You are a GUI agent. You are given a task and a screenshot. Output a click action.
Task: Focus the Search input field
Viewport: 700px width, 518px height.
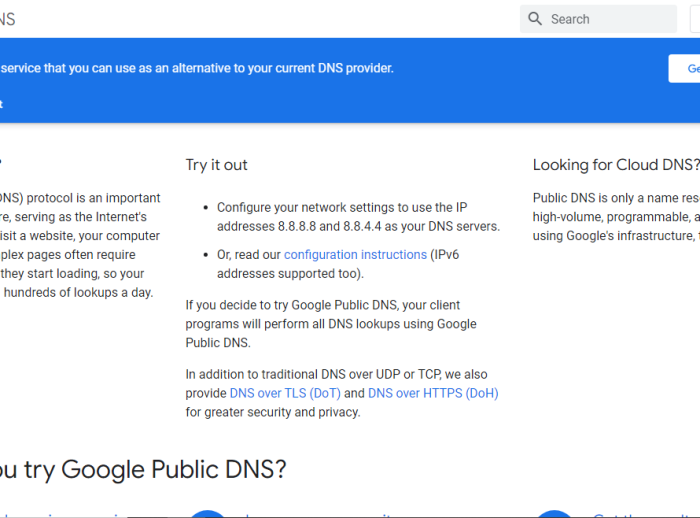pyautogui.click(x=598, y=19)
